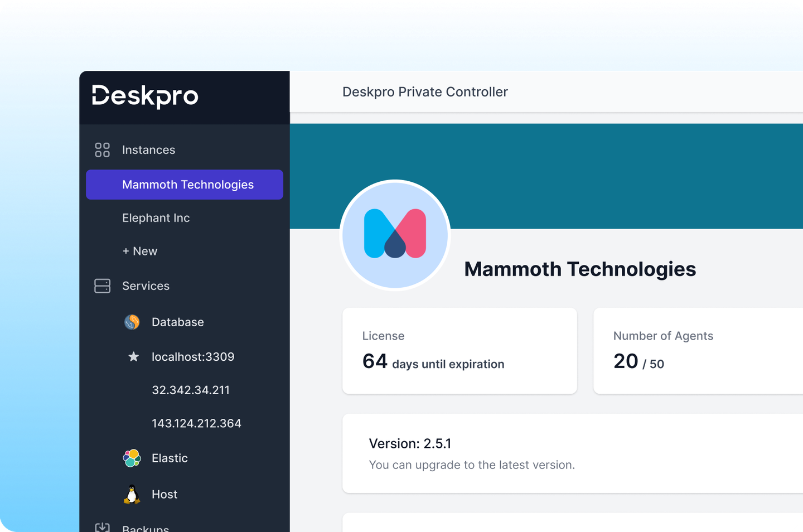Click the star icon beside localhost:3309
803x532 pixels.
[133, 356]
